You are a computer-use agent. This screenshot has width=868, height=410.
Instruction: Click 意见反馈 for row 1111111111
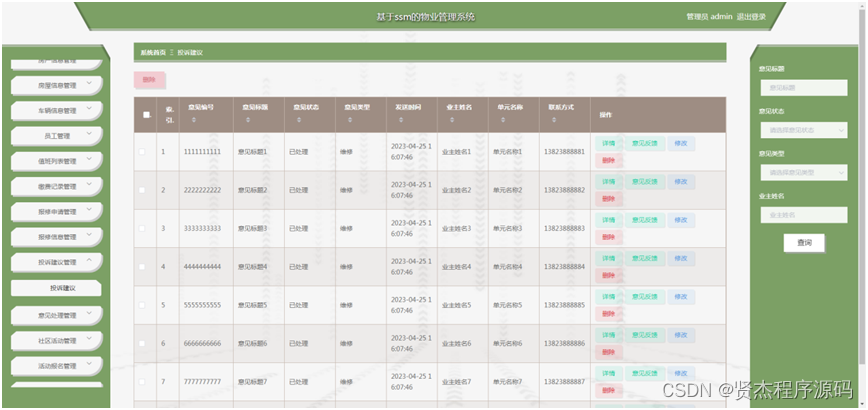tap(645, 143)
